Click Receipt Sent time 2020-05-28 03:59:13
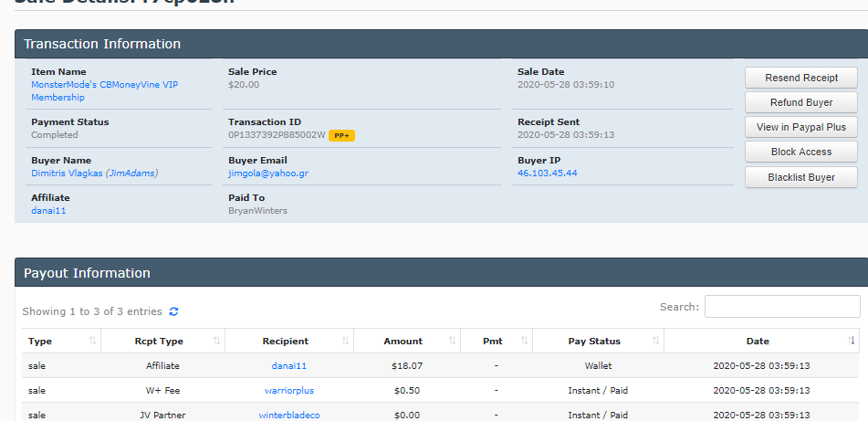 pyautogui.click(x=566, y=134)
